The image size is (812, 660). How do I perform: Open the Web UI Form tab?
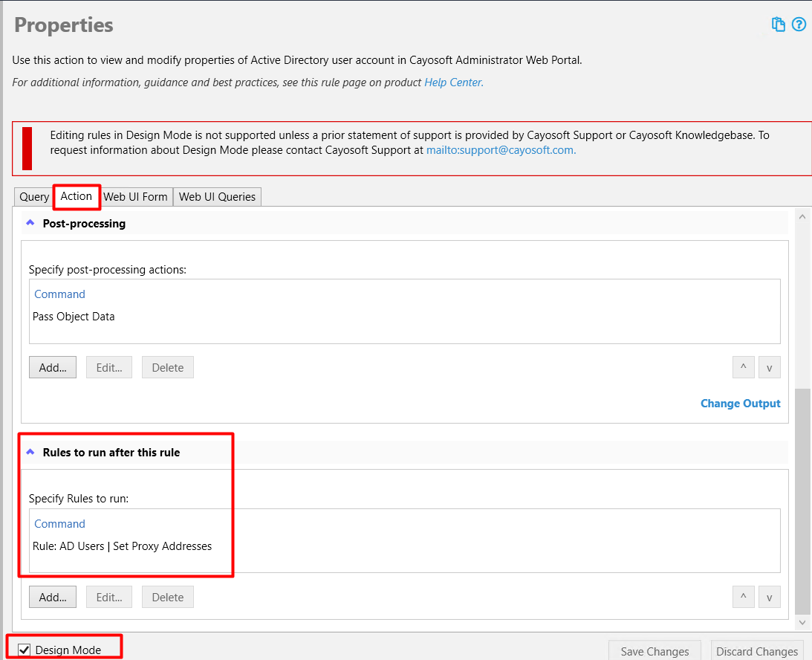click(135, 197)
